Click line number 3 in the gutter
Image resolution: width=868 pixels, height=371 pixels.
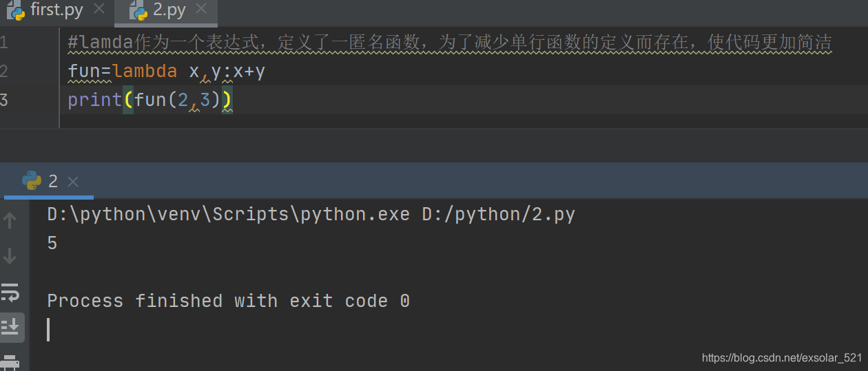coord(4,100)
